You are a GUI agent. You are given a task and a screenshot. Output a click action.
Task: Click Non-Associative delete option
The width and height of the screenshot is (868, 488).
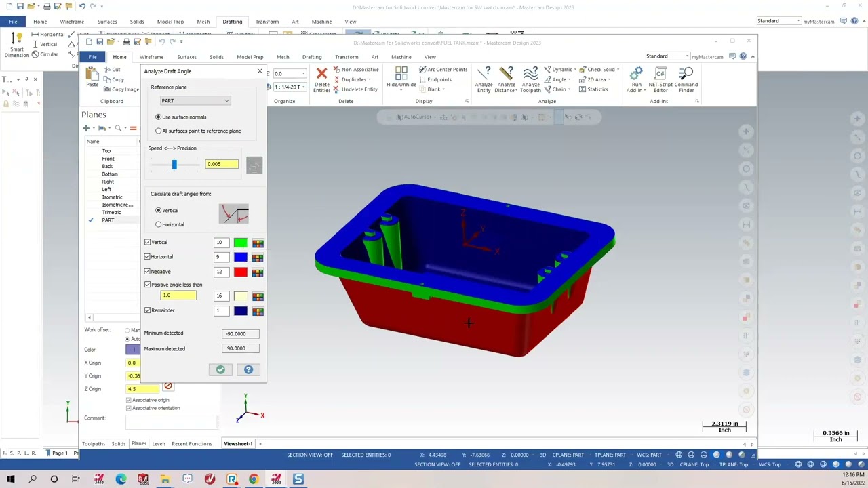coord(356,70)
